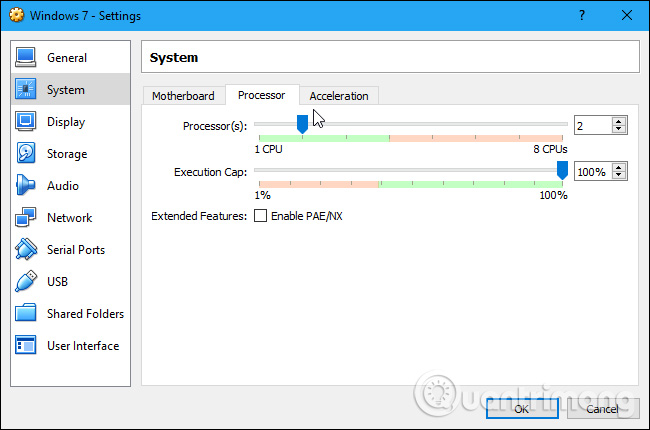This screenshot has width=650, height=430.
Task: Open the Acceleration tab
Action: coord(339,96)
